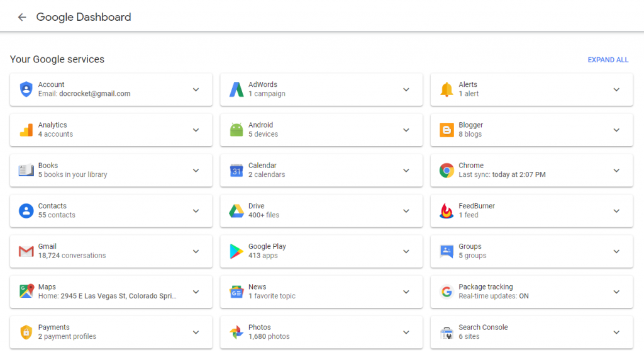644x352 pixels.
Task: Click the AdWords logo icon
Action: tap(236, 89)
